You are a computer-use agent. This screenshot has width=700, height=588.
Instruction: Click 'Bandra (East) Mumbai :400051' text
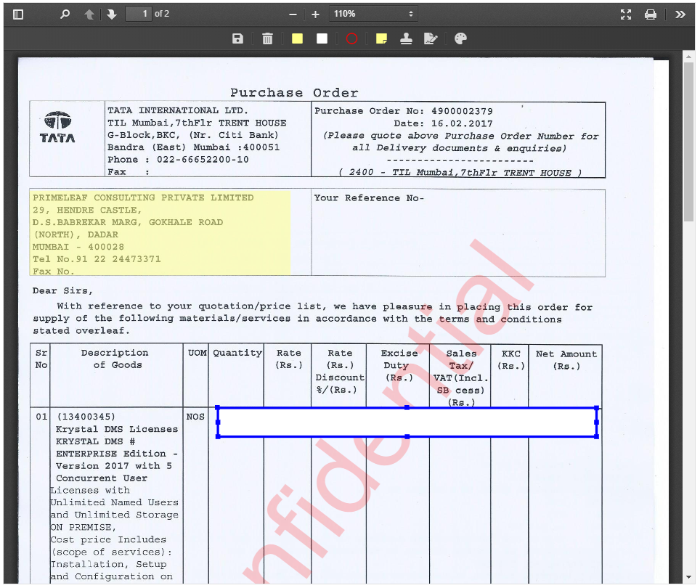pos(193,147)
